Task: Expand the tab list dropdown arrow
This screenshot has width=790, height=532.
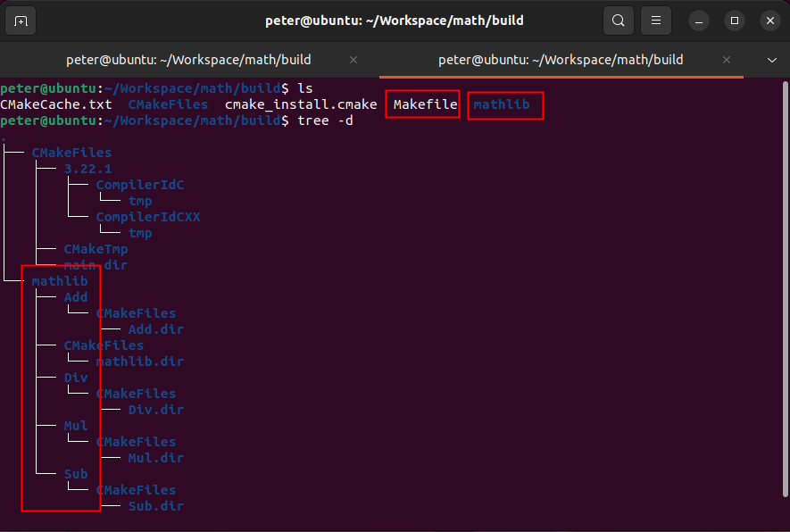Action: (x=772, y=60)
